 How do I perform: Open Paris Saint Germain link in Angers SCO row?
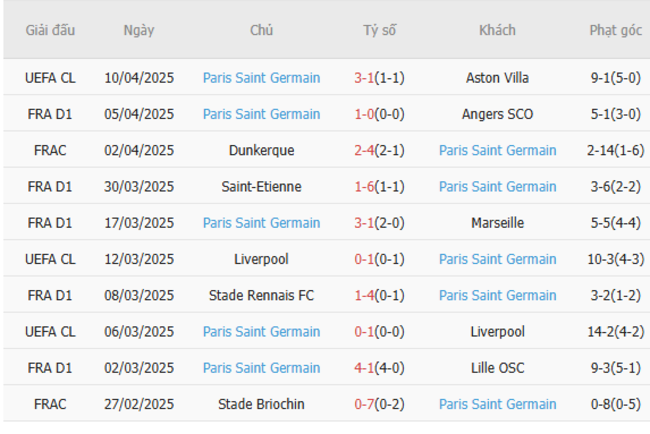point(261,114)
